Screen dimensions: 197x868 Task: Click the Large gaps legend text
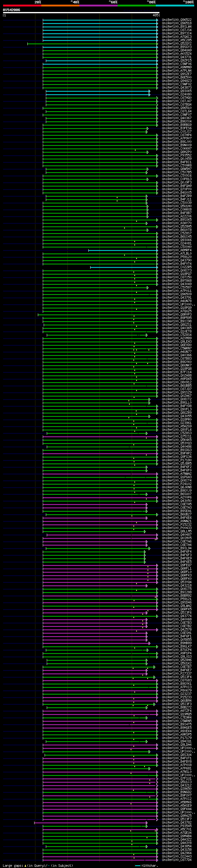pyautogui.click(x=38, y=866)
